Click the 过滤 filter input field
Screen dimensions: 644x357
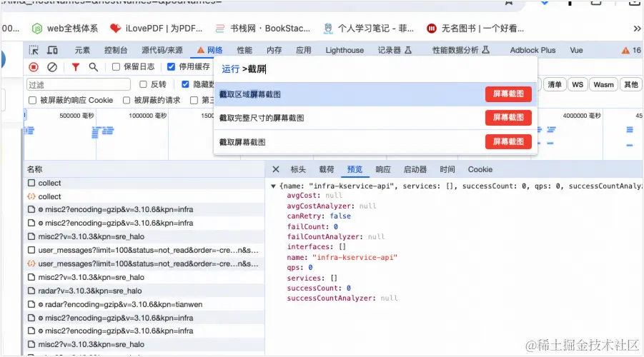coord(79,84)
